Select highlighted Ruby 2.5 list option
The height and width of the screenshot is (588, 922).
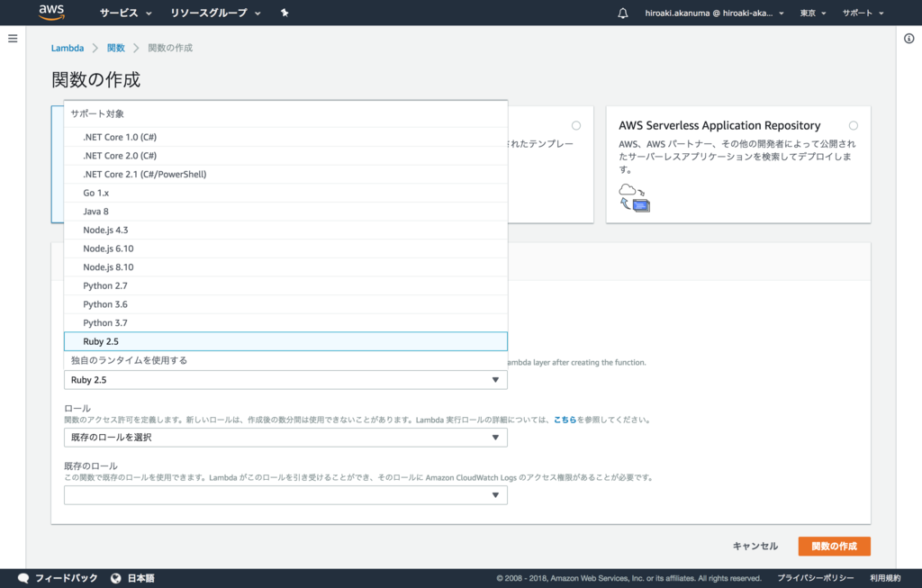coord(285,341)
